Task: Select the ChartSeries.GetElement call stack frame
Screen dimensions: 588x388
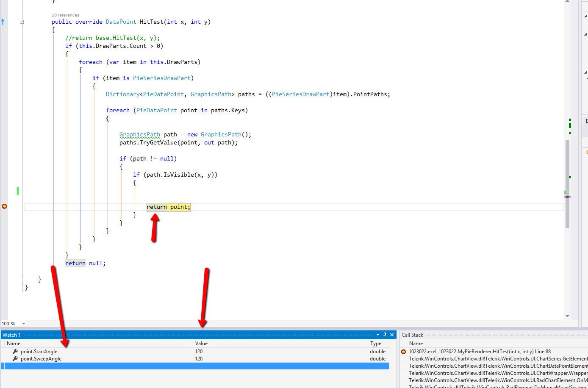Action: coord(498,359)
